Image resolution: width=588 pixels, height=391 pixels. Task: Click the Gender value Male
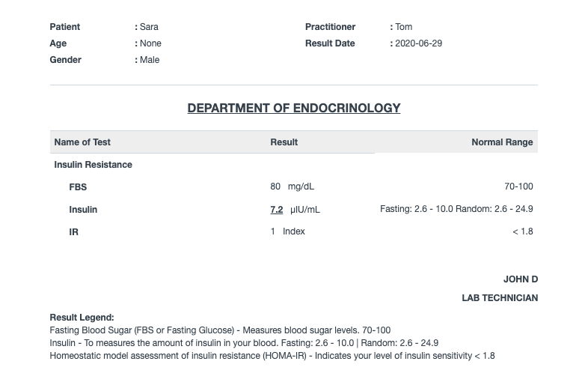150,60
